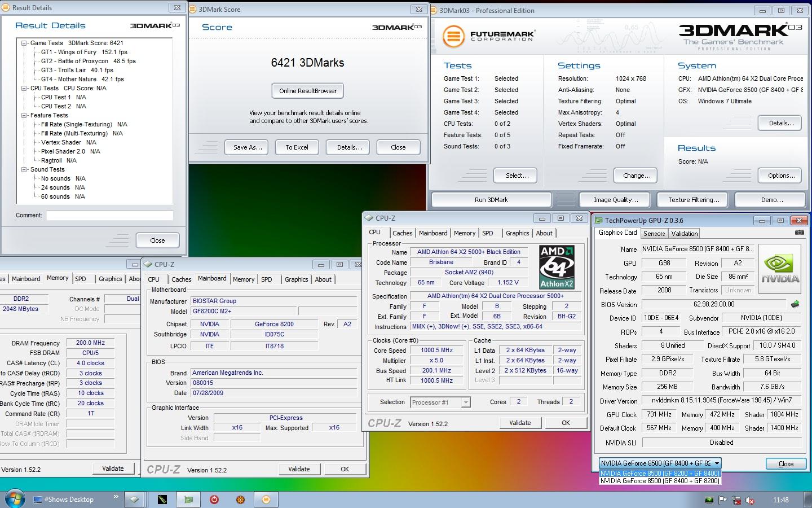Click the save BIOS chip icon in GPU-Z
Image resolution: width=812 pixels, height=508 pixels.
[795, 304]
